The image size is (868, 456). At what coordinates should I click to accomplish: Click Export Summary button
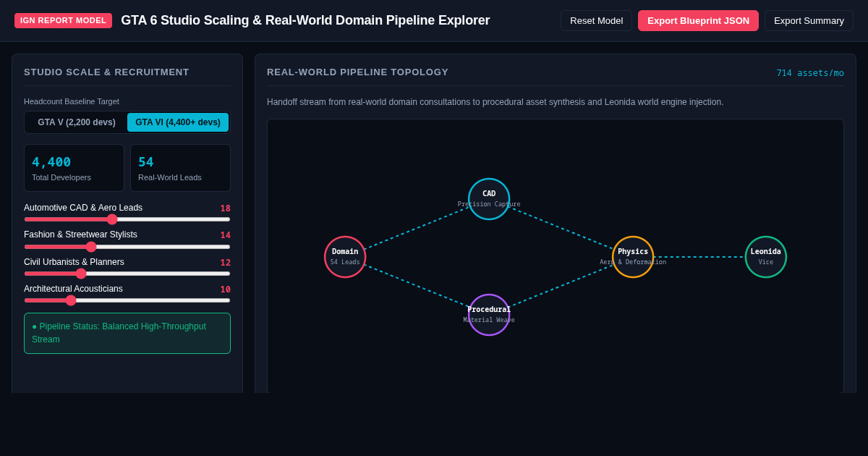click(809, 20)
